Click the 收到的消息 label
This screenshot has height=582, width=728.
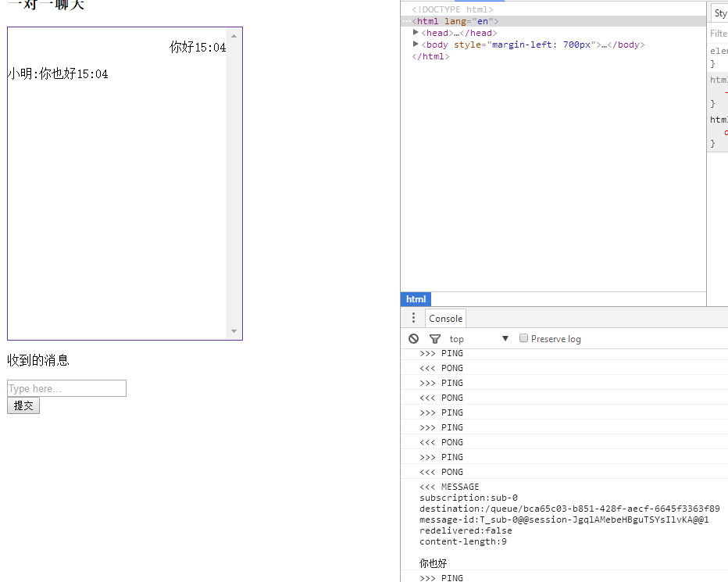[38, 360]
